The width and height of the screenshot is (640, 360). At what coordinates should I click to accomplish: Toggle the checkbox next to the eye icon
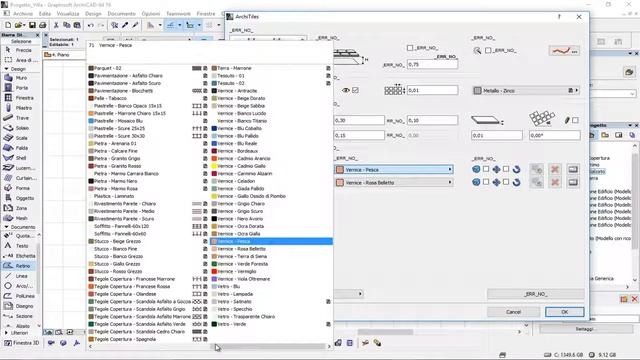pos(355,90)
